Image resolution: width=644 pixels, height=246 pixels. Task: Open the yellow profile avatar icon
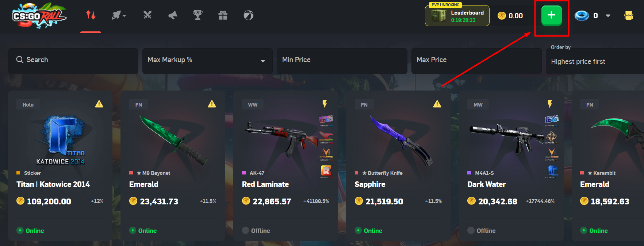click(629, 15)
